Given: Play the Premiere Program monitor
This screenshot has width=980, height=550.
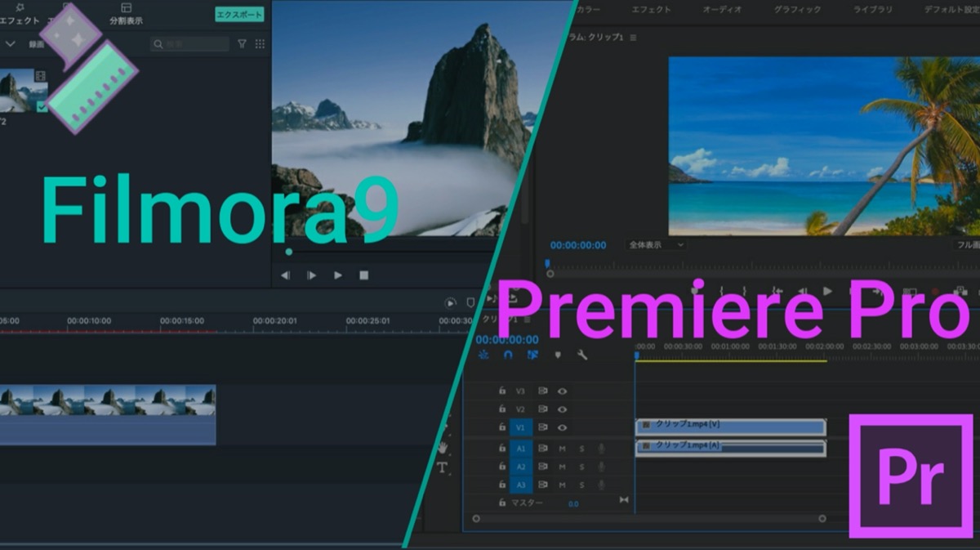Looking at the screenshot, I should click(827, 291).
